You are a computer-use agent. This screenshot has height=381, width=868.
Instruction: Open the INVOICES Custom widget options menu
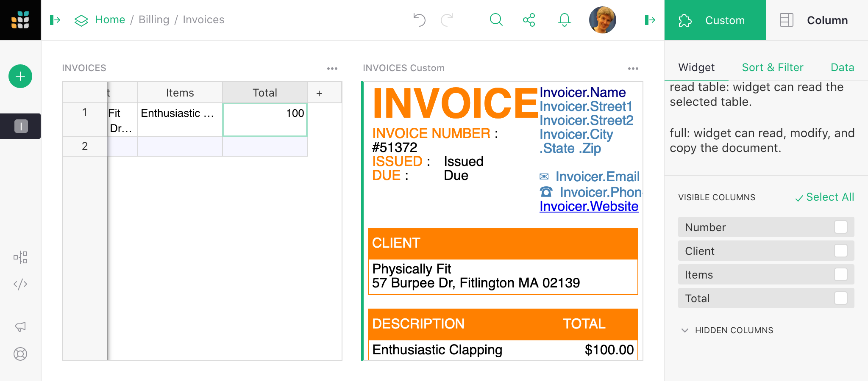click(x=634, y=68)
